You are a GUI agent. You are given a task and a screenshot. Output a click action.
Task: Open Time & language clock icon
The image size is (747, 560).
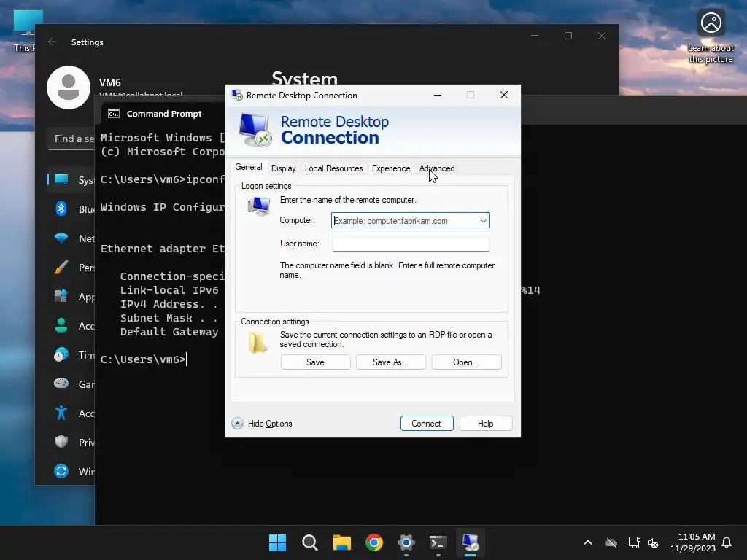pos(61,355)
